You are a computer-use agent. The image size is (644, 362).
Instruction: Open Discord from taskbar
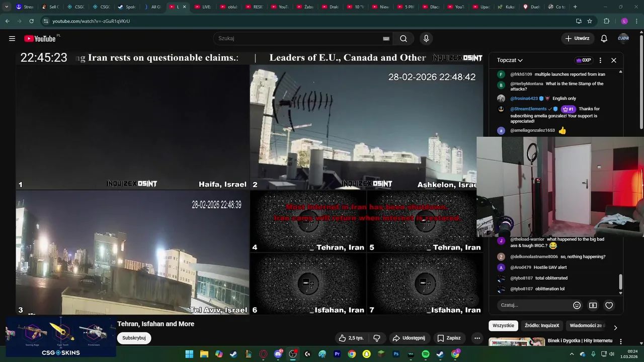278,354
